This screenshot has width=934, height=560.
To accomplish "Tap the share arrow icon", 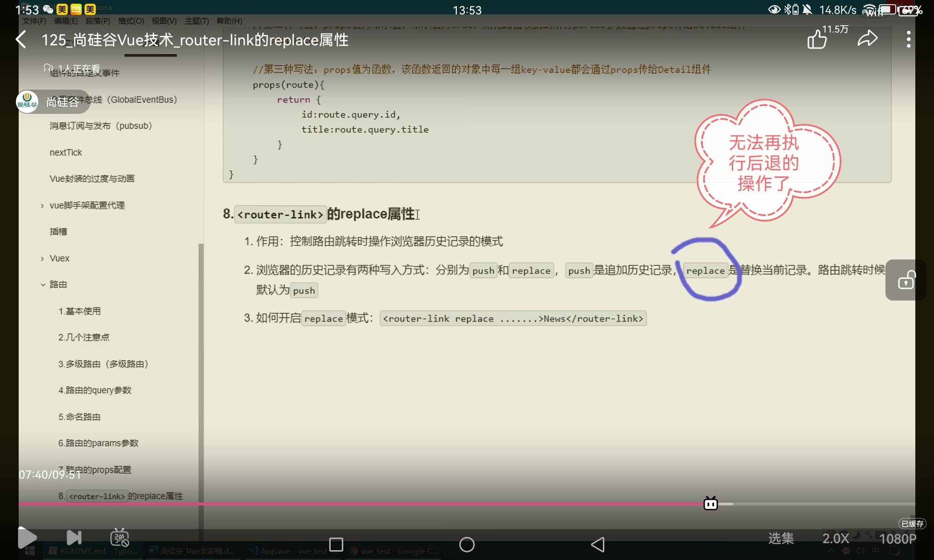I will (867, 39).
